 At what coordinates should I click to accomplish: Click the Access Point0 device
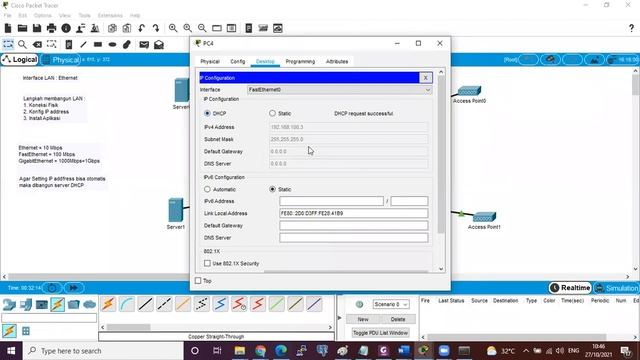tap(469, 91)
